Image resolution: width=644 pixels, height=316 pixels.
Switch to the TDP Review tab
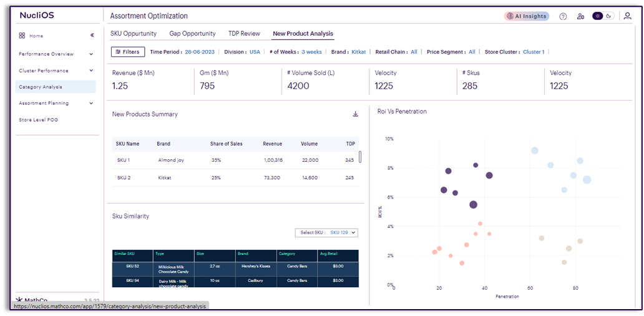click(x=244, y=34)
